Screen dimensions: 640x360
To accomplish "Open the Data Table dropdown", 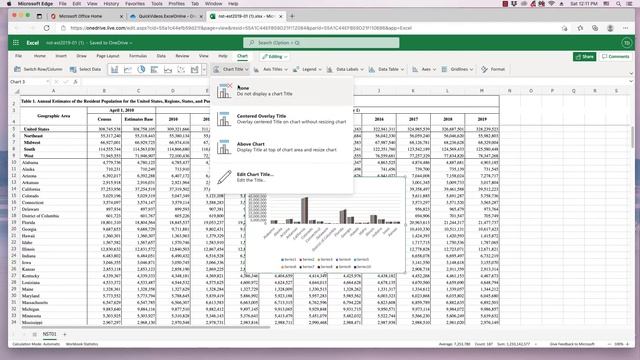I will [x=386, y=69].
